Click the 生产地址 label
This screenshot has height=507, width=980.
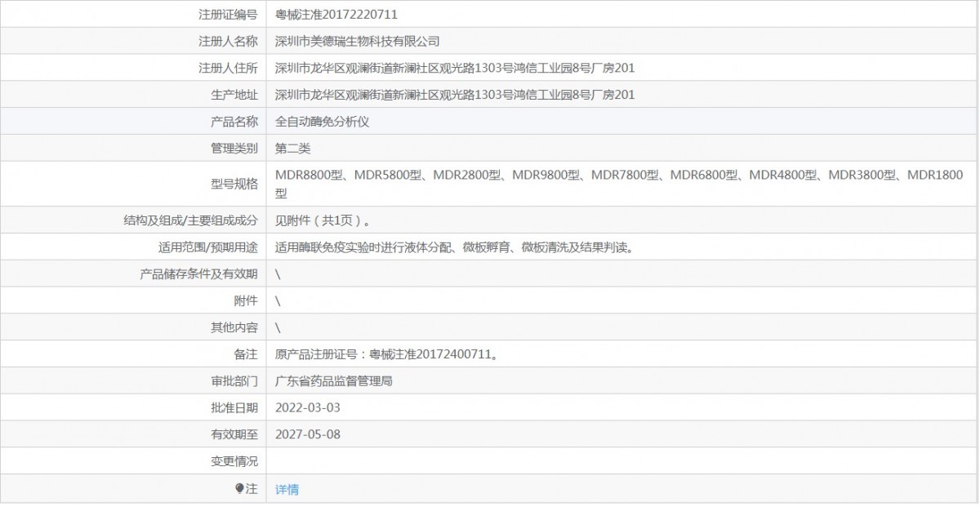234,95
